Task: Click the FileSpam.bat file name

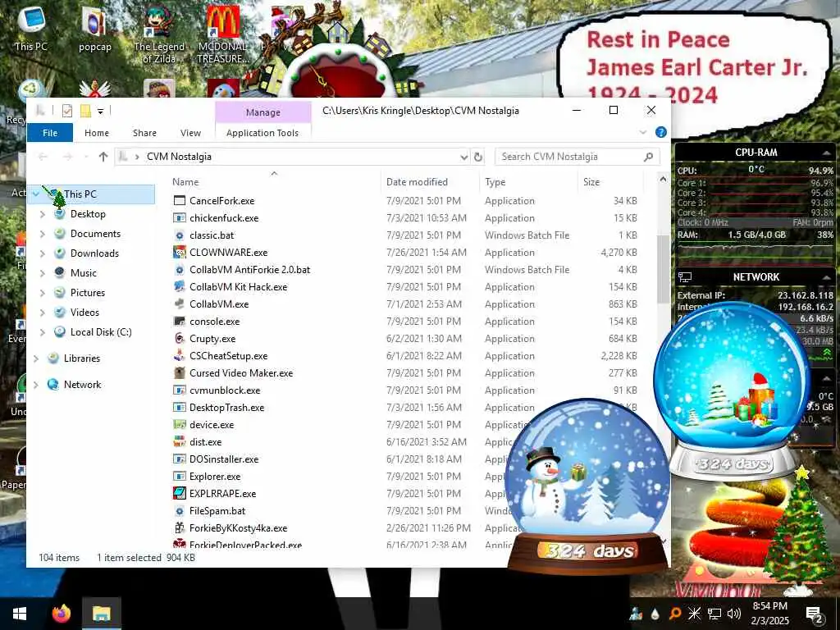Action: point(217,510)
